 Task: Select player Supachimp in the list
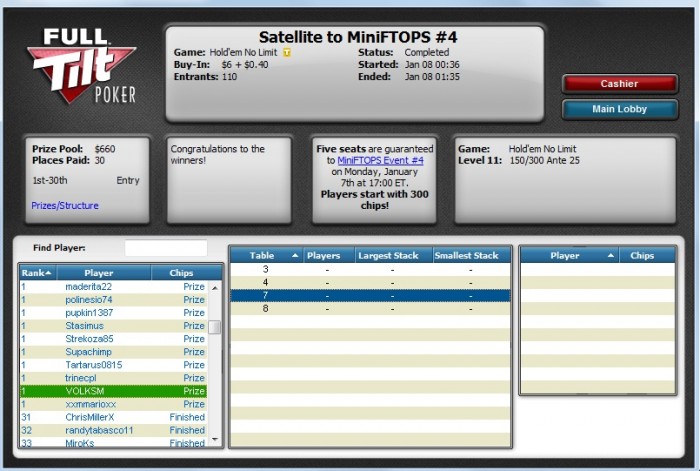click(x=113, y=352)
